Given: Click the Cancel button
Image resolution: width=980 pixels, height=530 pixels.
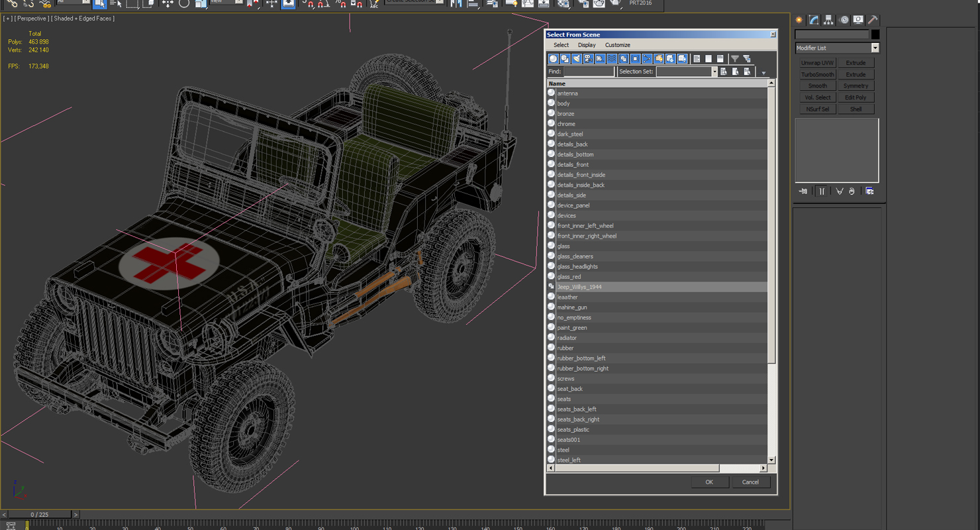Looking at the screenshot, I should coord(750,482).
